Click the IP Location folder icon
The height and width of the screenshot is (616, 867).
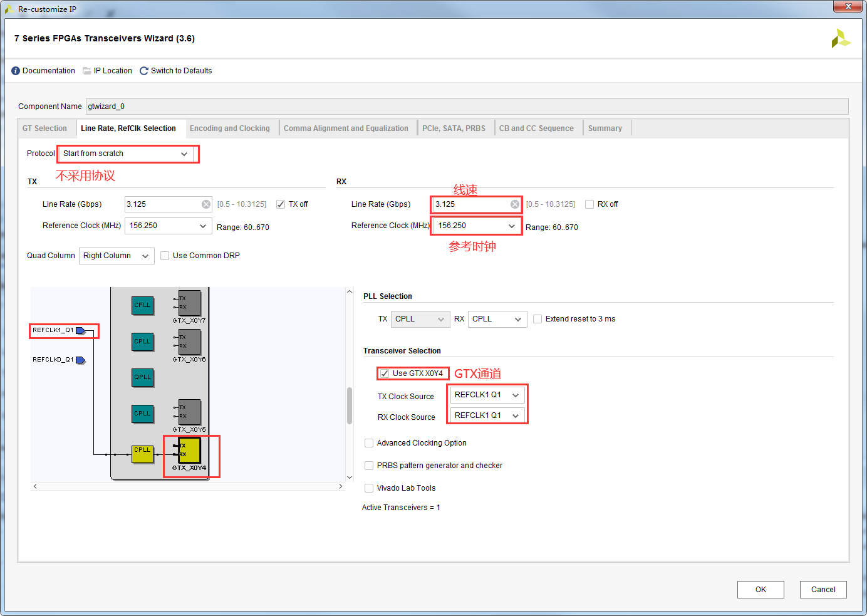pos(87,71)
